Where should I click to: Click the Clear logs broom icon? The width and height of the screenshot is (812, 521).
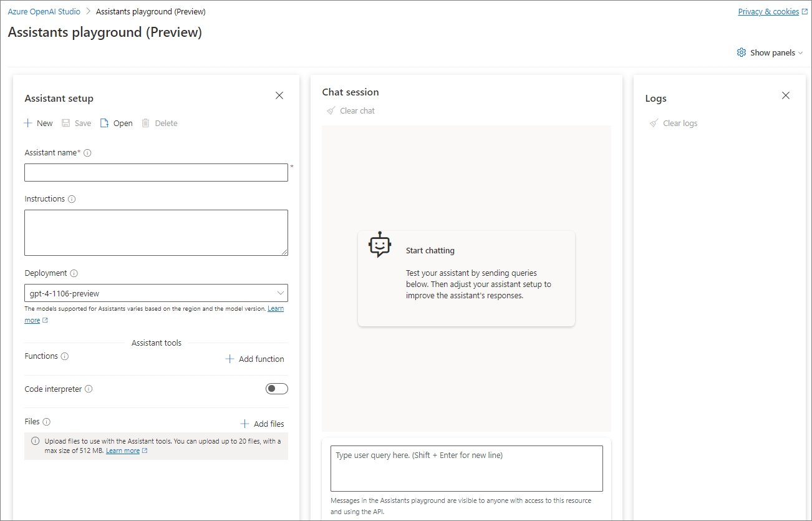click(x=654, y=123)
